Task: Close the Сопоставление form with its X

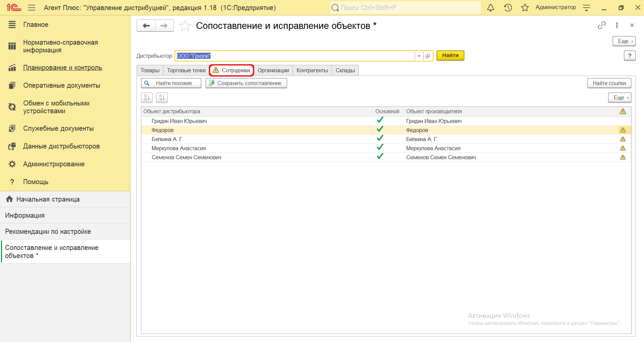Action: (x=632, y=25)
